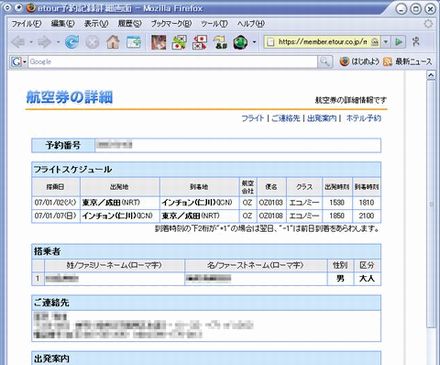Click the フライトスケジュール section header

(206, 169)
